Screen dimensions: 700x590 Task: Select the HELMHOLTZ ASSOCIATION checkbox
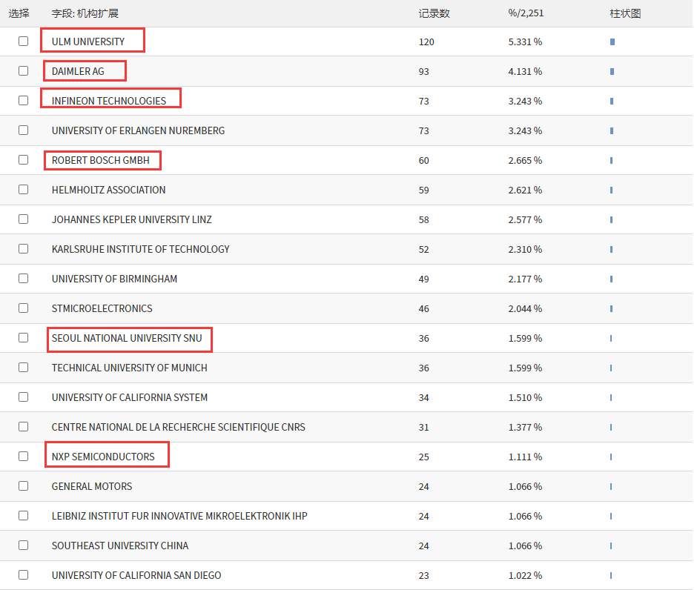(23, 189)
